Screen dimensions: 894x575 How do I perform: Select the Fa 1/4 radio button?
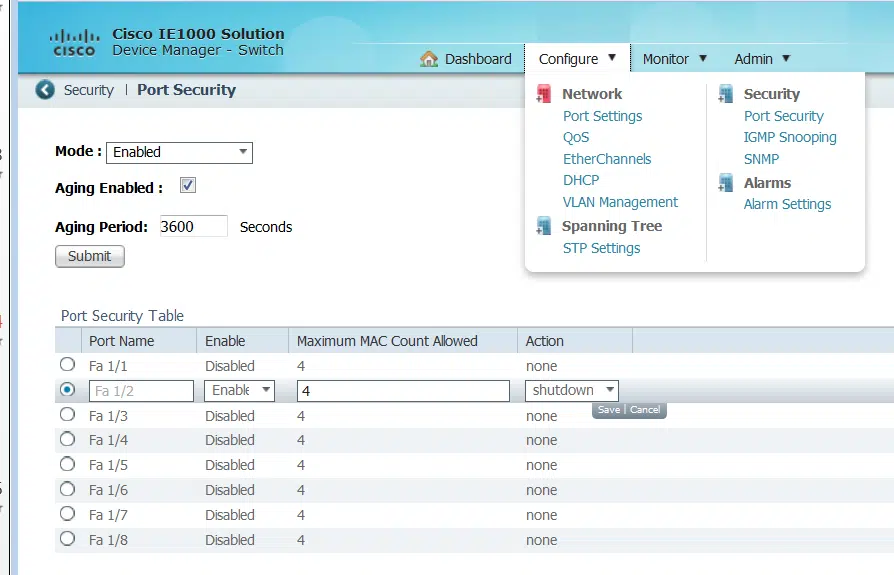click(x=67, y=439)
